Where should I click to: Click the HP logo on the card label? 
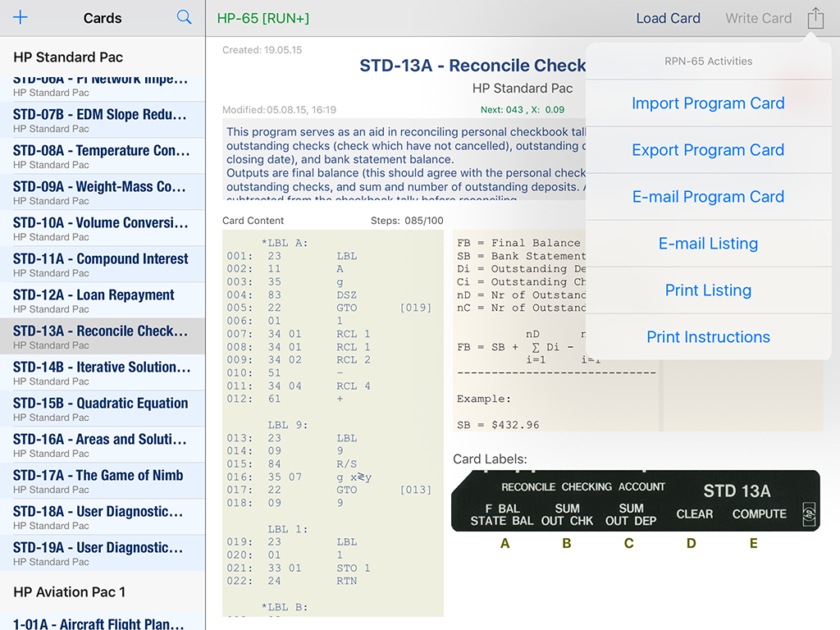[809, 514]
